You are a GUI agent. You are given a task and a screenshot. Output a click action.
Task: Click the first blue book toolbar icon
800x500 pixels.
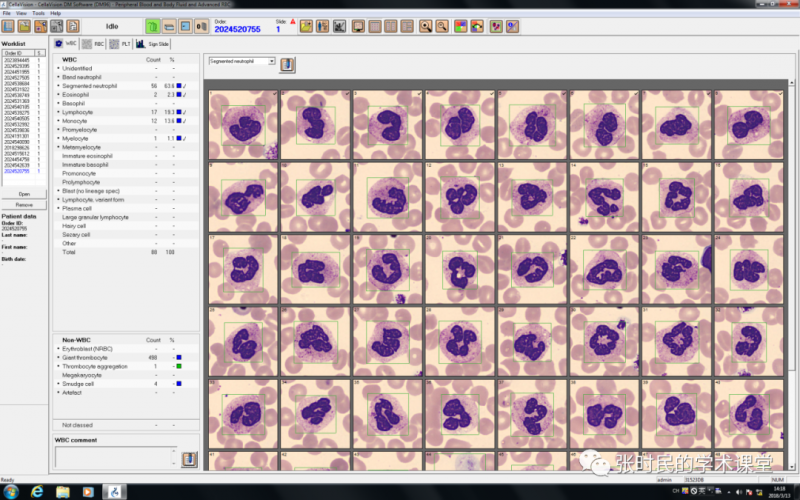click(x=8, y=26)
